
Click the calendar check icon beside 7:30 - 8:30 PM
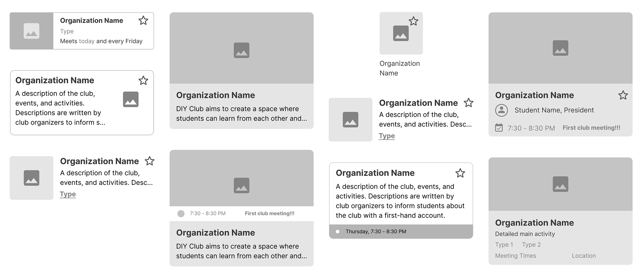point(499,128)
